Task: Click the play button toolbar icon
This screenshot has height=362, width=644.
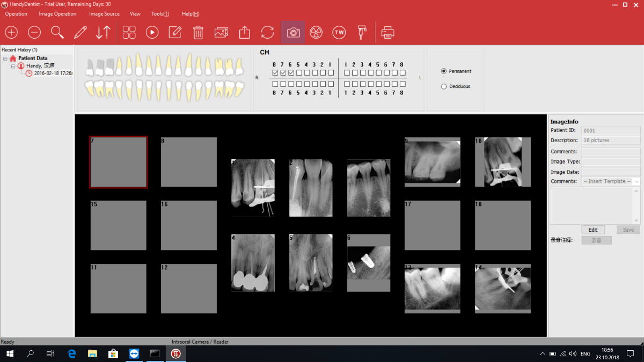Action: [152, 33]
